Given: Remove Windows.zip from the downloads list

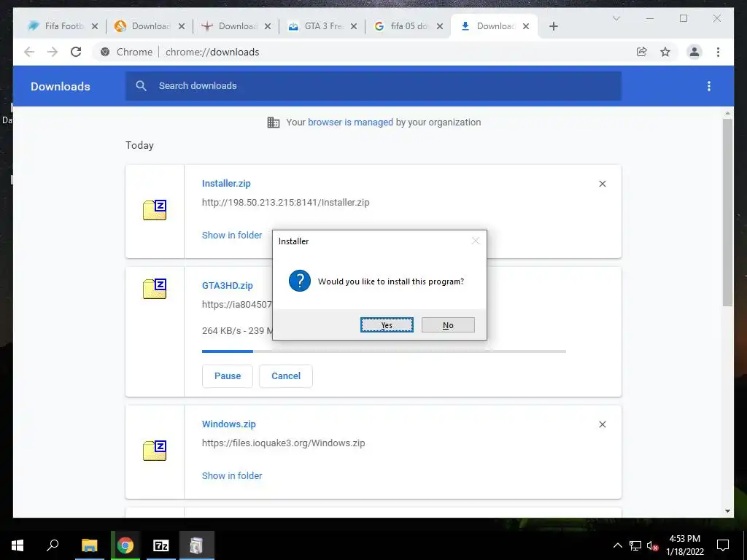Looking at the screenshot, I should coord(602,424).
